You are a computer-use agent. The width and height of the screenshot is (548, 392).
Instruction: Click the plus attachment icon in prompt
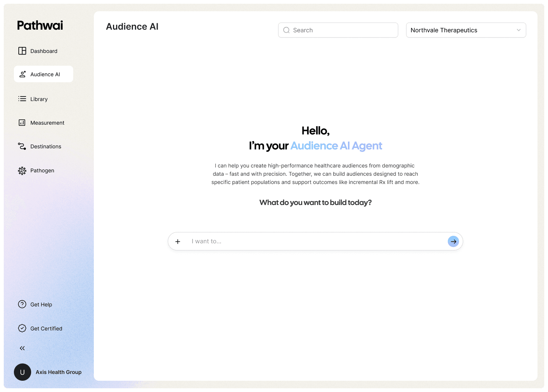point(178,241)
